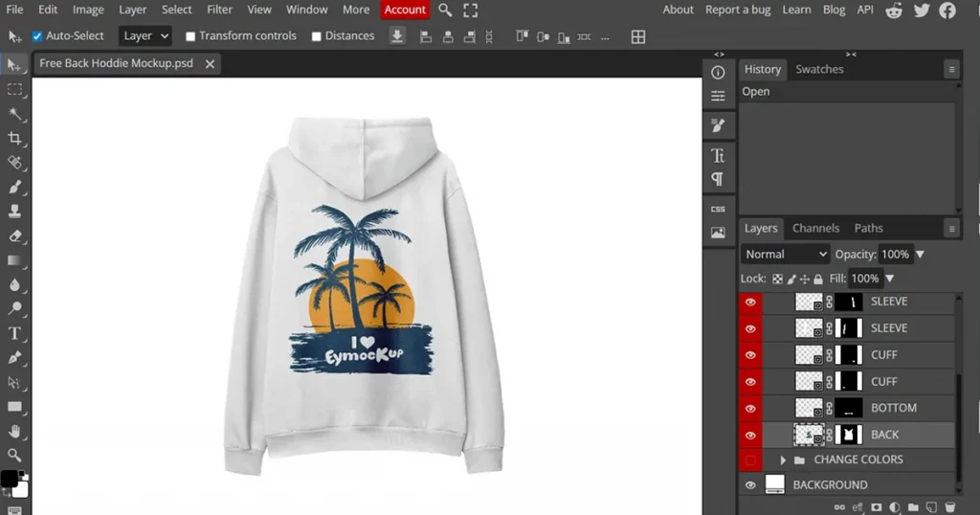Open the History panel options menu

[x=951, y=69]
